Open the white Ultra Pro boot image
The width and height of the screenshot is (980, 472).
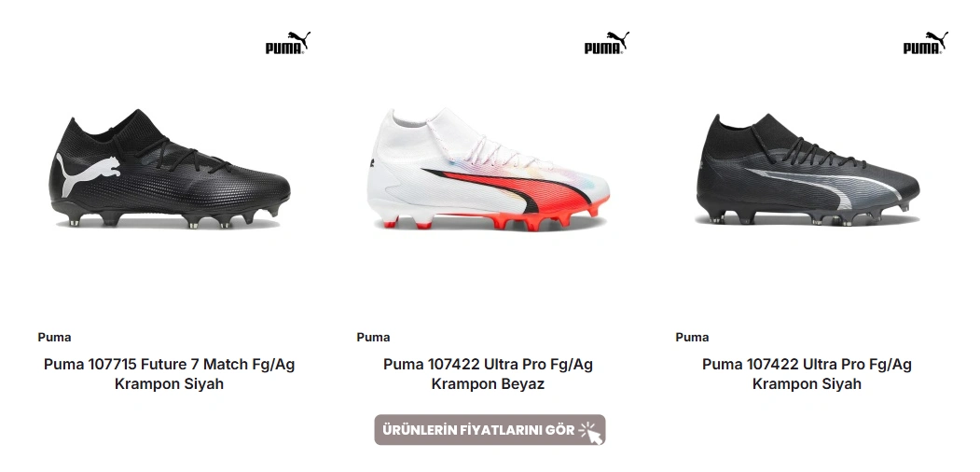(488, 169)
